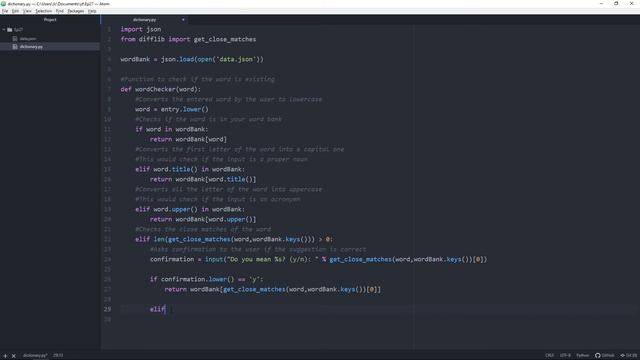Screen dimensions: 640x360
Task: Click on 'get_close_matches' in the import line
Action: (x=225, y=39)
